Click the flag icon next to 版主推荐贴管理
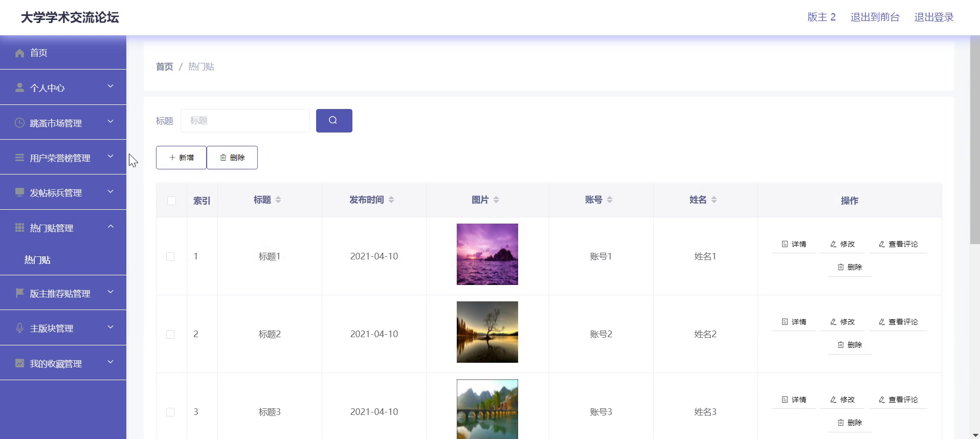980x439 pixels. [x=19, y=293]
